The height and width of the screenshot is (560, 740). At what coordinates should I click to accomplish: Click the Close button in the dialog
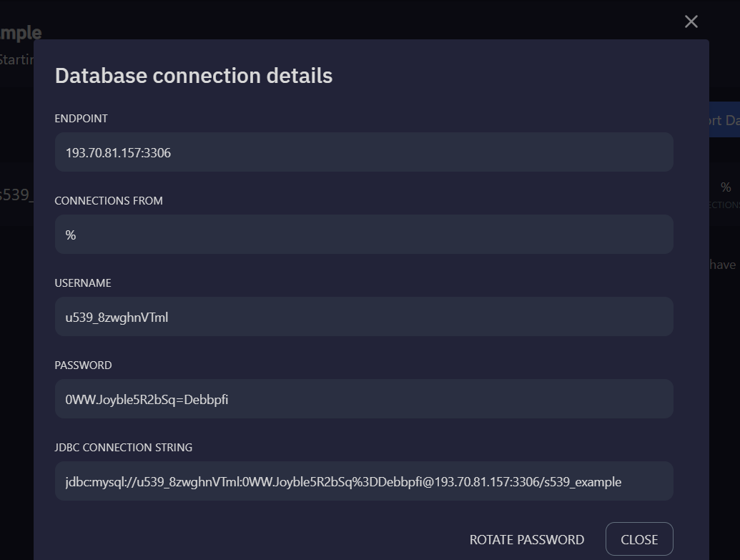(x=638, y=539)
